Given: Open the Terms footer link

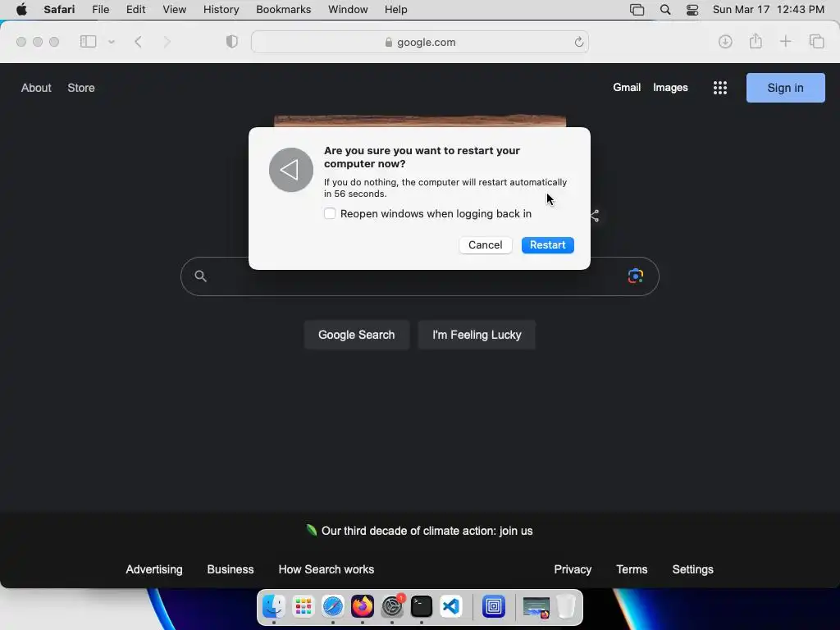Looking at the screenshot, I should coord(632,569).
